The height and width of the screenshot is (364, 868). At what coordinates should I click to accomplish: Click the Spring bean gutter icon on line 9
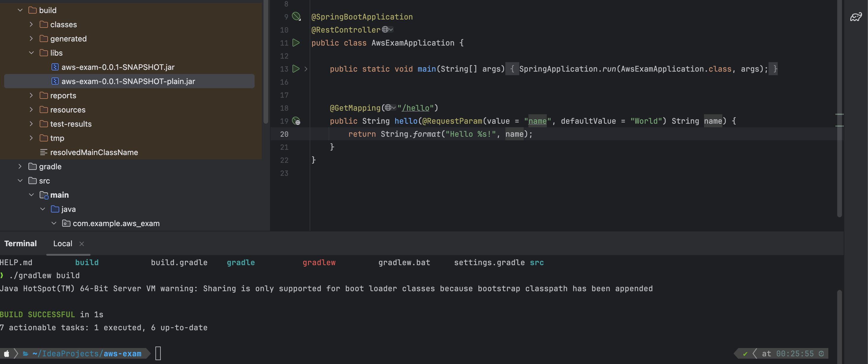tap(296, 16)
